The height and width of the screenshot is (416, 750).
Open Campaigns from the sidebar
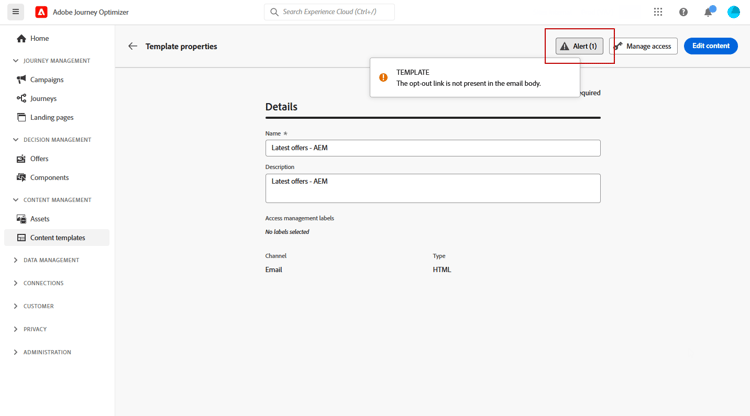pos(46,80)
